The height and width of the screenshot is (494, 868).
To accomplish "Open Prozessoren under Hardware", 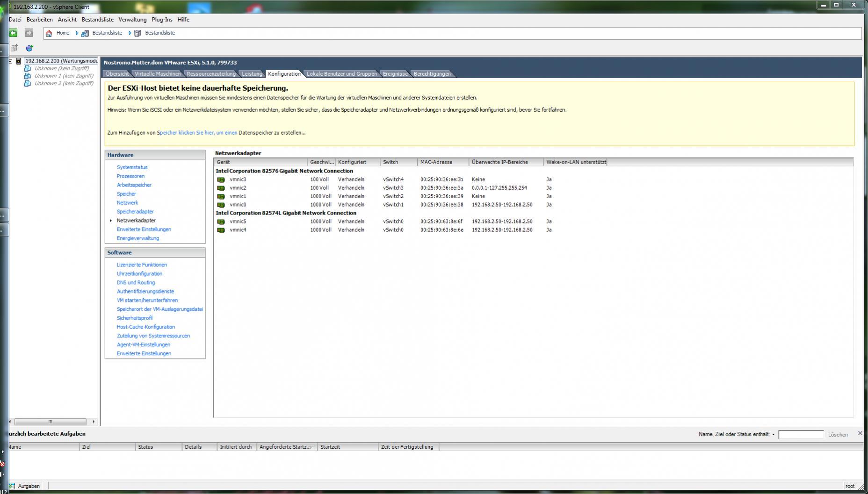I will (130, 176).
